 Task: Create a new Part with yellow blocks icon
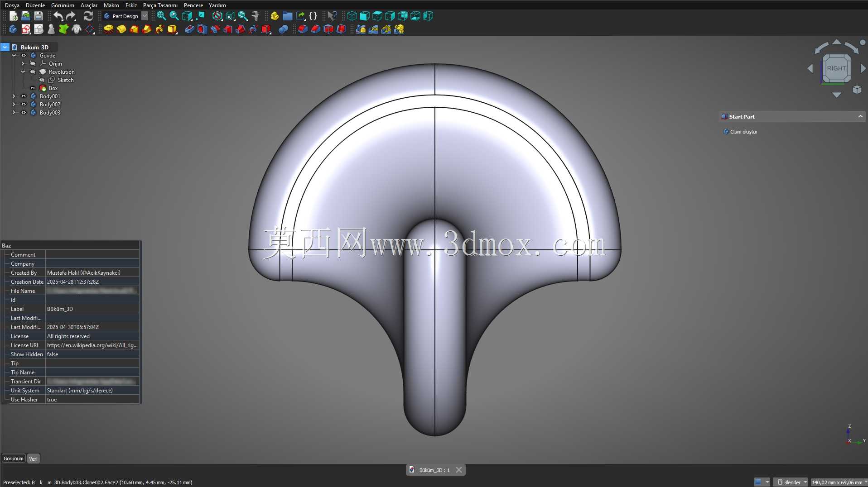(x=275, y=16)
